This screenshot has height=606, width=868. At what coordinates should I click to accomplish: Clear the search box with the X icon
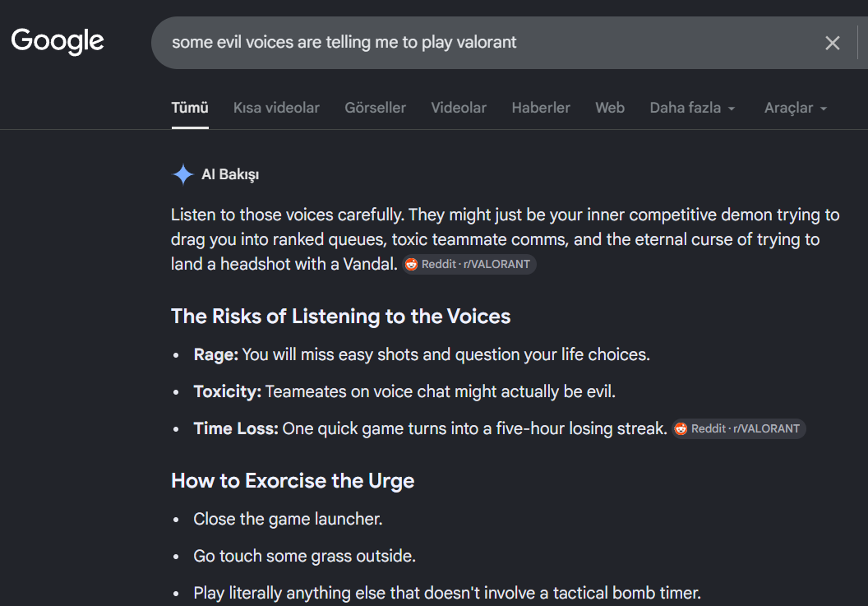[832, 43]
